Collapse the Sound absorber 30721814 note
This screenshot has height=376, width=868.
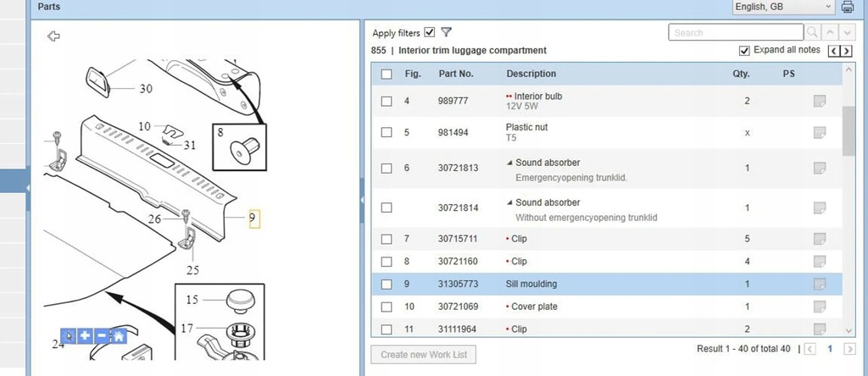(509, 203)
